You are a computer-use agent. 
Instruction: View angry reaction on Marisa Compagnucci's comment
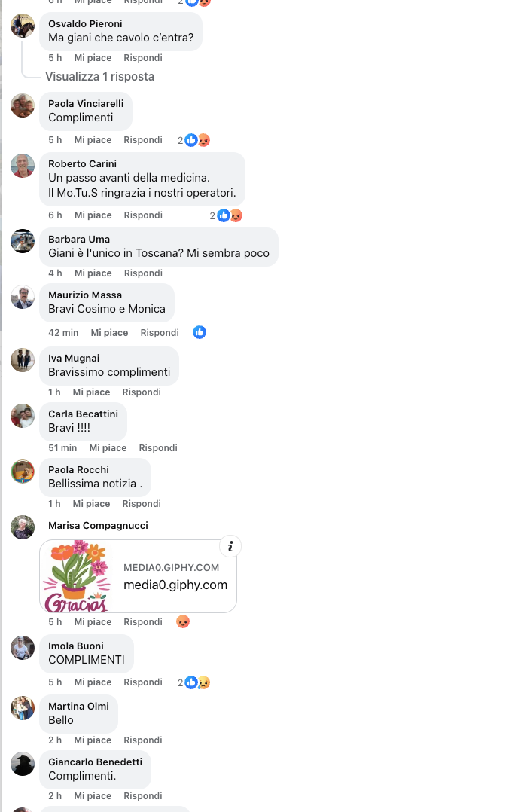[x=183, y=621]
